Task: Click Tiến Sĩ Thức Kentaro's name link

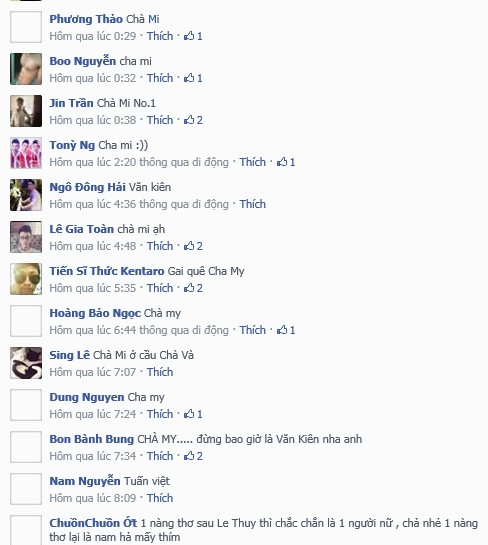Action: tap(107, 271)
